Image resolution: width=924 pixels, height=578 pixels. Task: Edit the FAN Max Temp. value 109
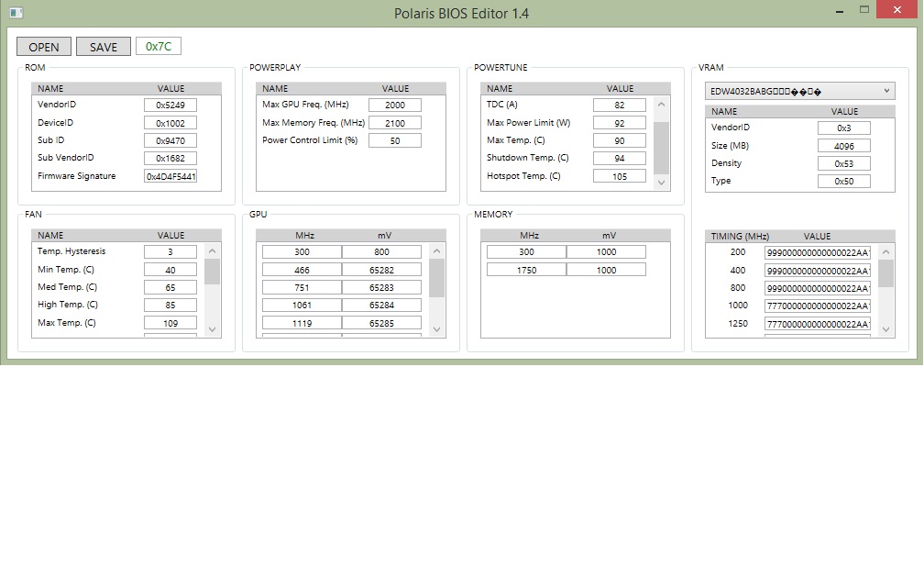170,323
